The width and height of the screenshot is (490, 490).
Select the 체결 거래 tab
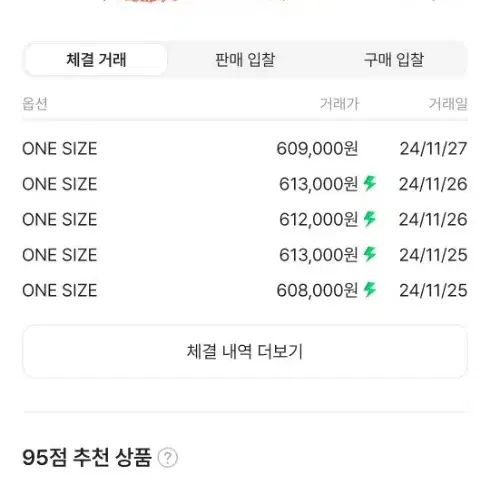[96, 60]
